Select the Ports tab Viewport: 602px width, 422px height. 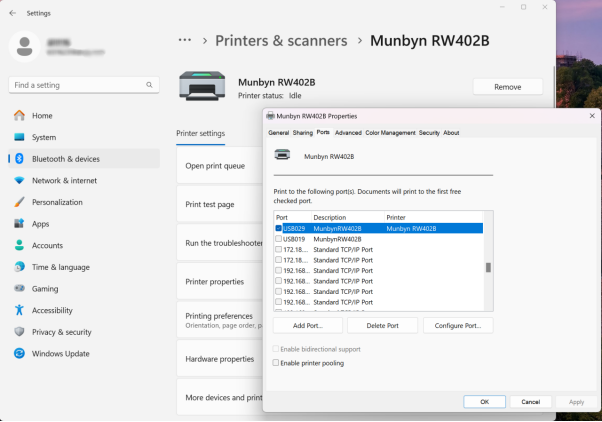(323, 132)
